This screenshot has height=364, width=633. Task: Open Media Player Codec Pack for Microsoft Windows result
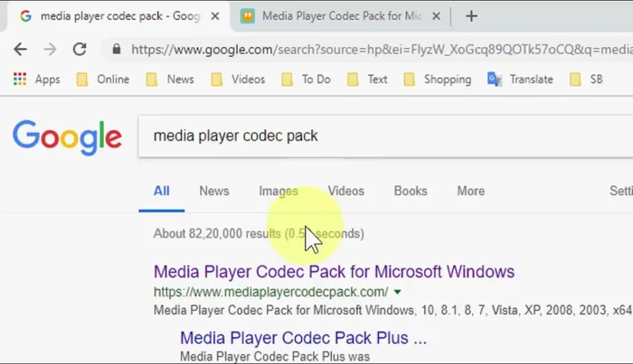coord(334,271)
